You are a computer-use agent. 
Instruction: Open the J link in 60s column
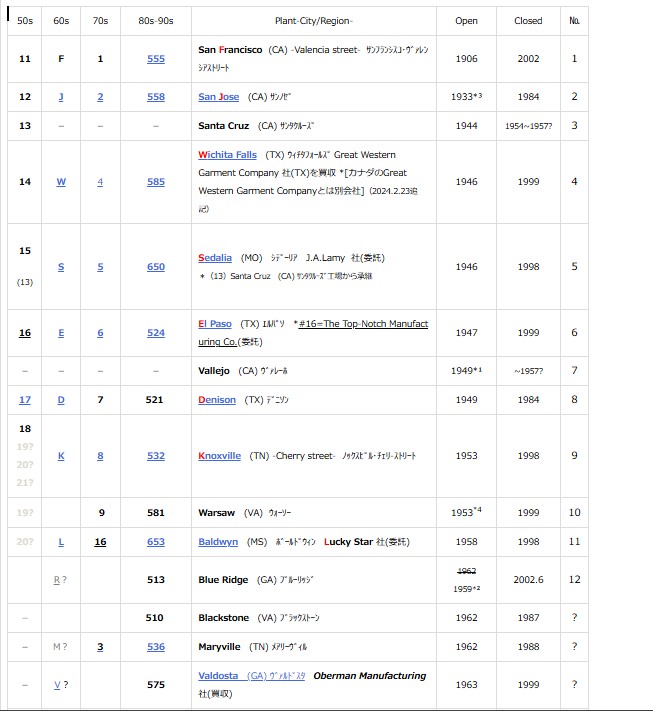tap(61, 97)
